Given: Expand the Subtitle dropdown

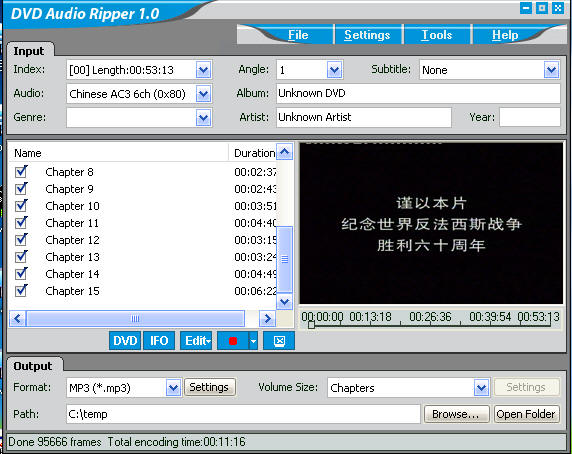Looking at the screenshot, I should coord(551,70).
